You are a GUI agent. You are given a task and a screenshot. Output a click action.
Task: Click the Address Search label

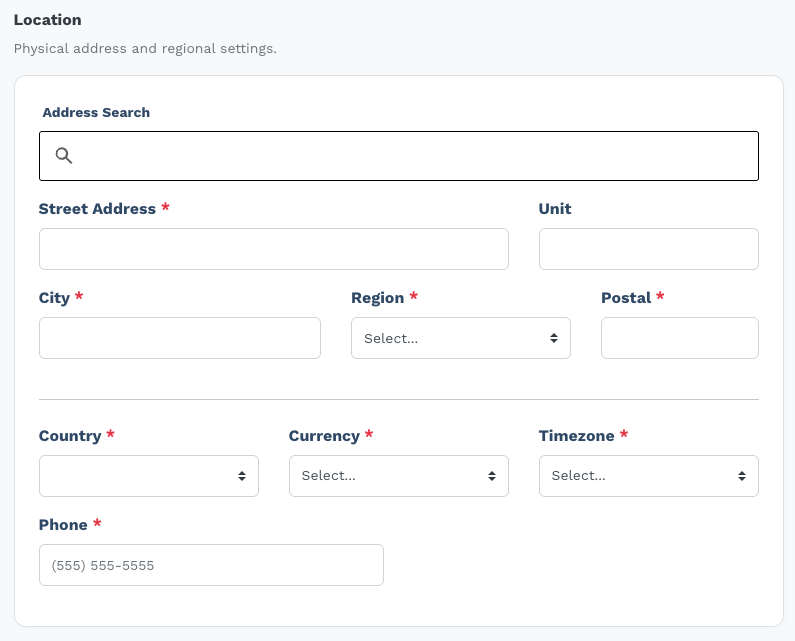tap(96, 113)
